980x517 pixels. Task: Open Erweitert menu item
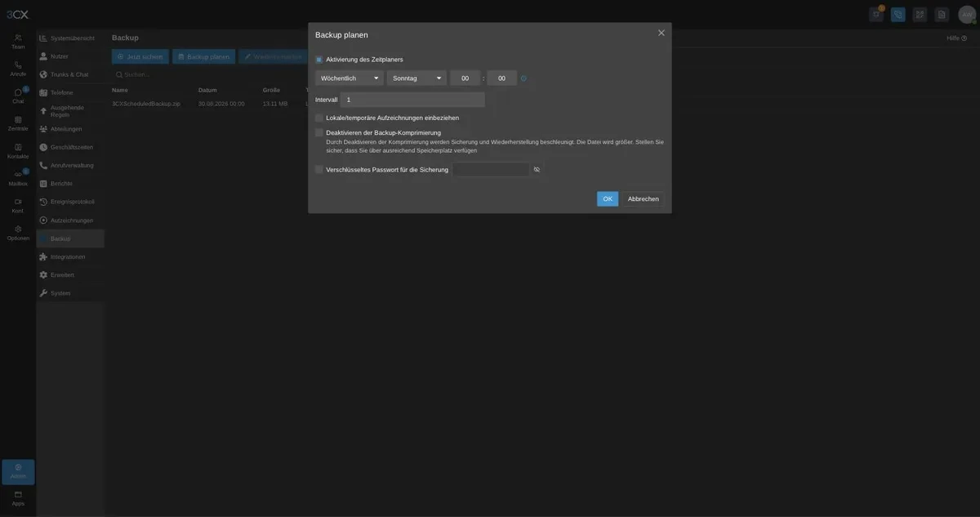[x=70, y=274]
